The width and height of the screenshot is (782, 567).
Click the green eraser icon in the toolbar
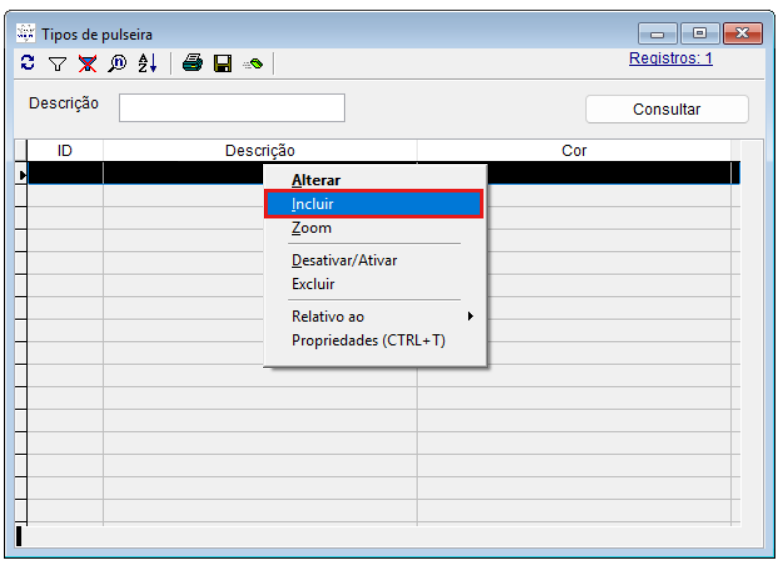[x=253, y=63]
